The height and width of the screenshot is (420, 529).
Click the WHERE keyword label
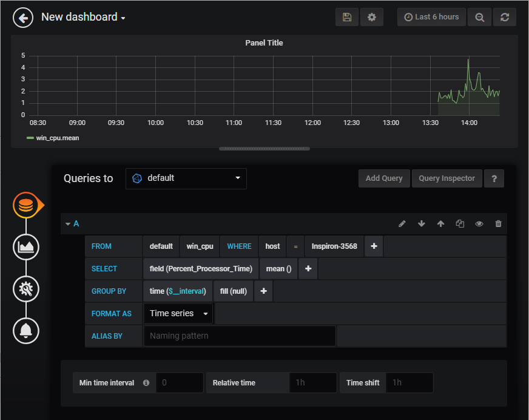(239, 246)
